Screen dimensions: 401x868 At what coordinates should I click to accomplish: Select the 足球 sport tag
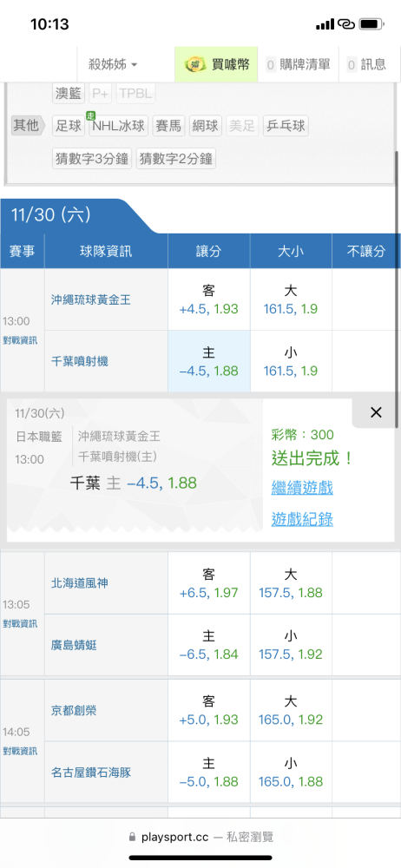[69, 126]
